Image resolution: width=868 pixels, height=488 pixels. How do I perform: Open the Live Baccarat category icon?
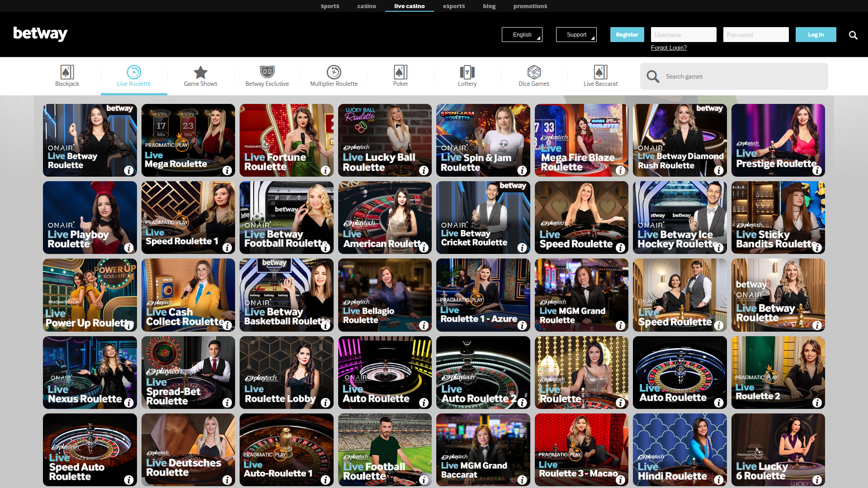(600, 72)
